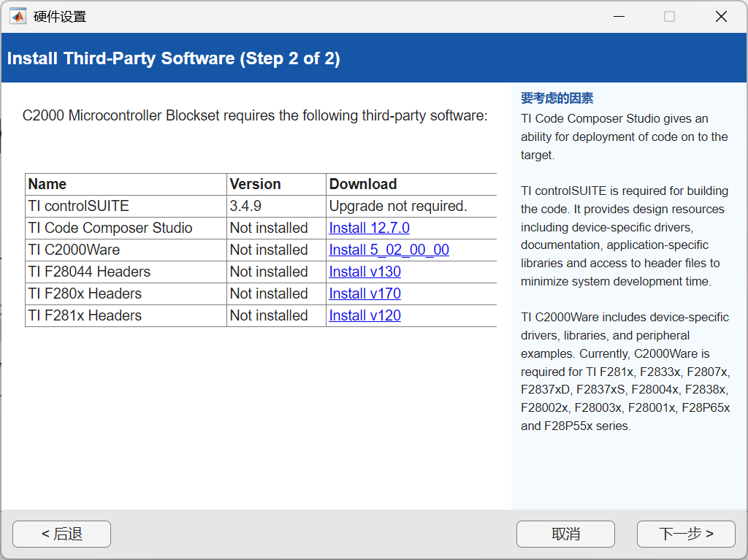The height and width of the screenshot is (560, 748).
Task: Click Not installed for F281x Headers
Action: pos(276,315)
